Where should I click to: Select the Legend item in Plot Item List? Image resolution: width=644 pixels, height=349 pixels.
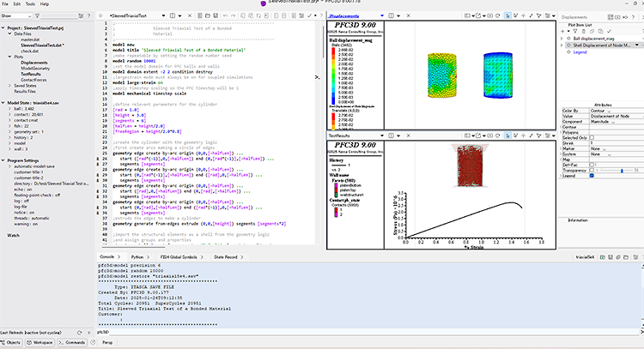(580, 52)
